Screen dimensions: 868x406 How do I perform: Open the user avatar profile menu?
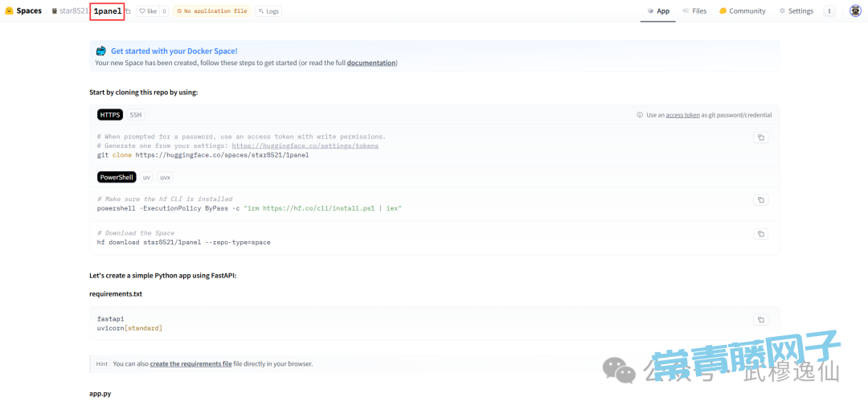[x=855, y=11]
